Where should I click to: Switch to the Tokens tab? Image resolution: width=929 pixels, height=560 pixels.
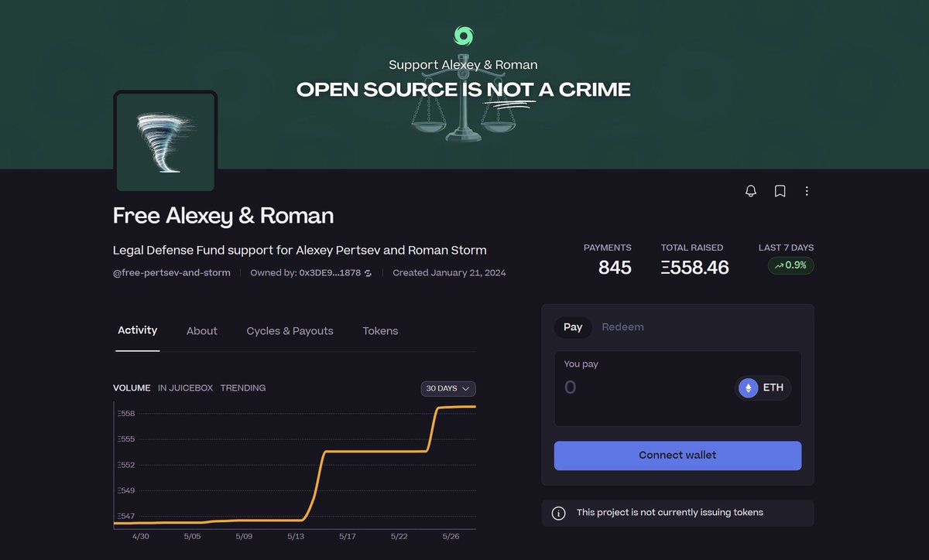tap(380, 331)
